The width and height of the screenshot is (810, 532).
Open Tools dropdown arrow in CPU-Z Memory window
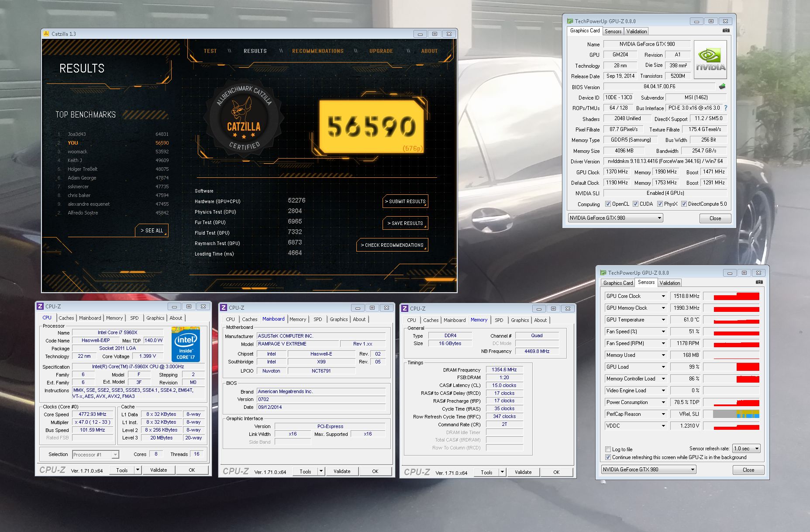pos(502,472)
